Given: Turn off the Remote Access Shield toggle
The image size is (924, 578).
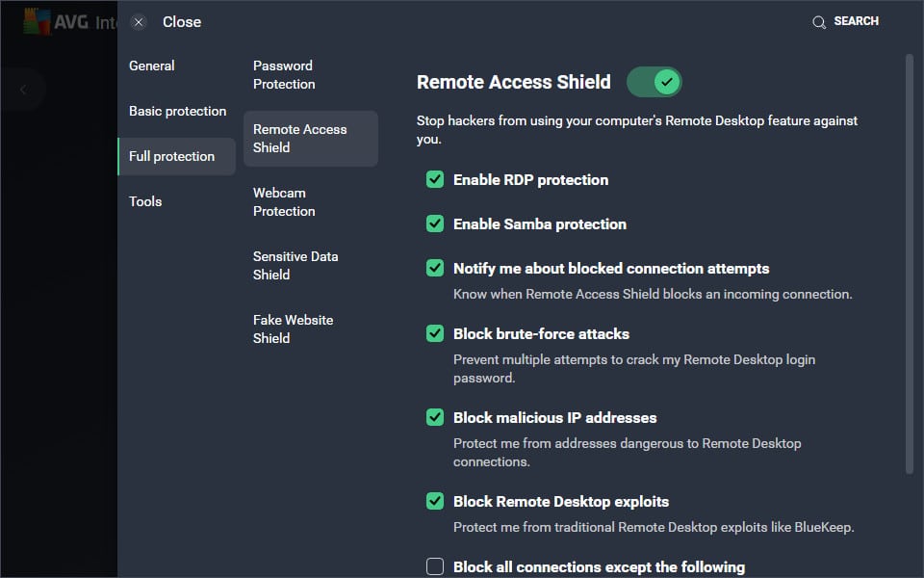Looking at the screenshot, I should point(654,82).
